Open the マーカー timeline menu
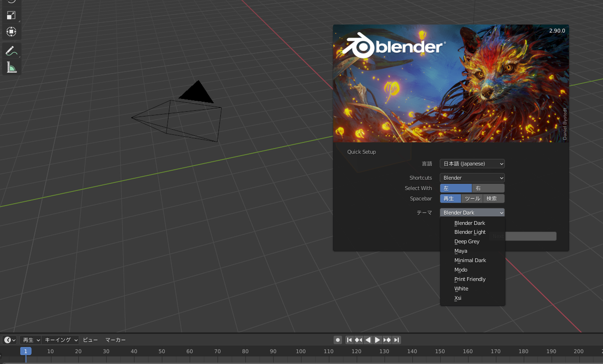 point(115,340)
